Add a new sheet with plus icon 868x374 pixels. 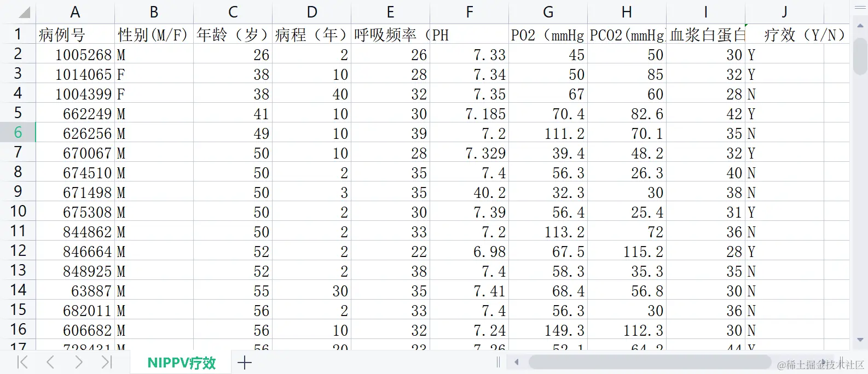[x=245, y=362]
